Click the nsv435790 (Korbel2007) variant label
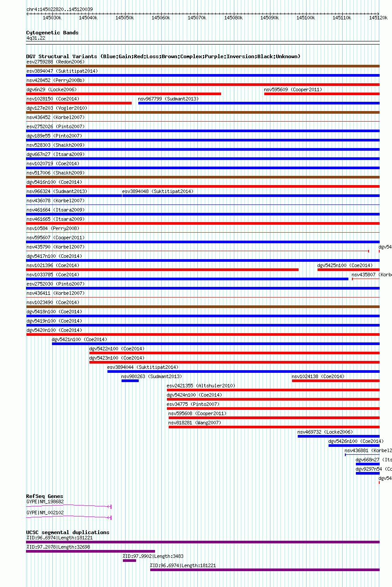The width and height of the screenshot is (392, 587). point(55,247)
